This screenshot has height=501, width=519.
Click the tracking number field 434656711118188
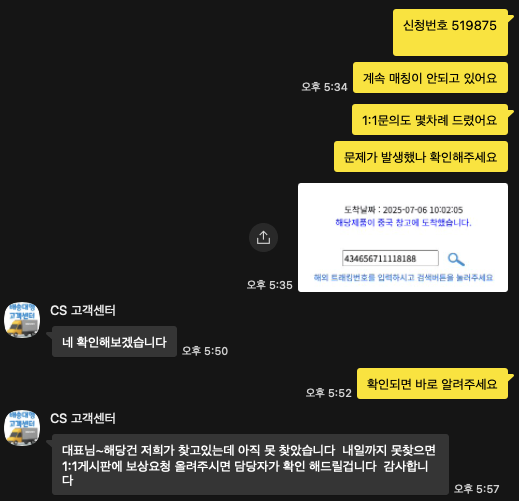[390, 258]
